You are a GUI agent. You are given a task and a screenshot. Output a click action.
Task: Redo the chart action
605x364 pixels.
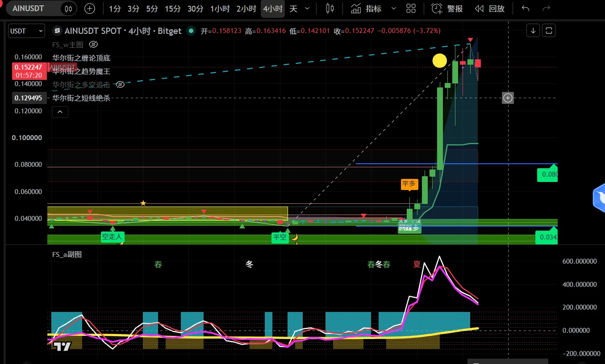coord(546,8)
